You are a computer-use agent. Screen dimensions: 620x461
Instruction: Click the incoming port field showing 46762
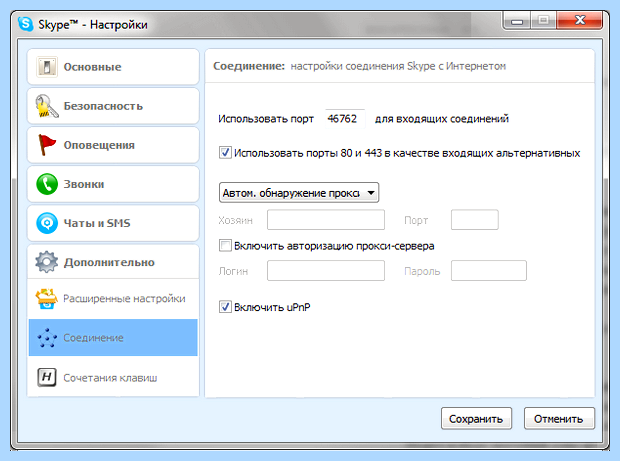pos(345,119)
